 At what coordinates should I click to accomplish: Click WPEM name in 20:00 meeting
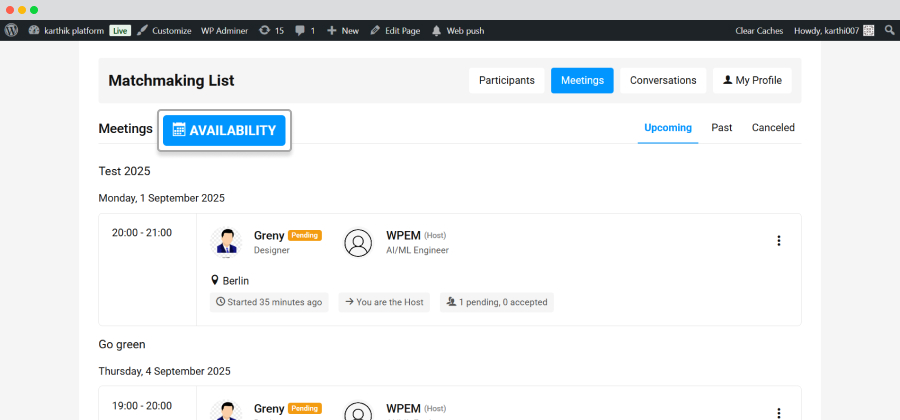(404, 235)
